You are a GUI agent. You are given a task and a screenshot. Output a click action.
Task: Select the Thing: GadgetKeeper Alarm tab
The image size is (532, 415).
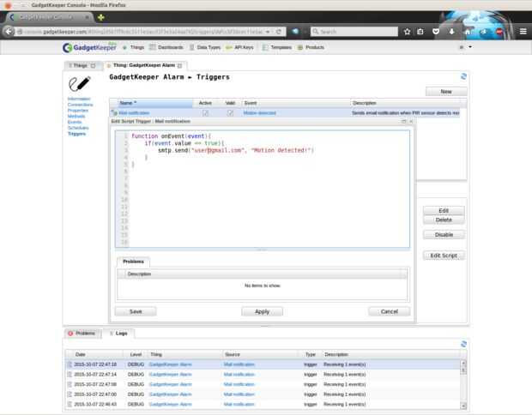[x=144, y=65]
